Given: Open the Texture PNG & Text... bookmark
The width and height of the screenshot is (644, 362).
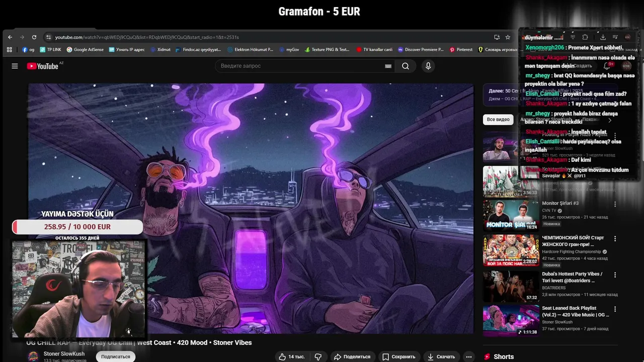Looking at the screenshot, I should pyautogui.click(x=327, y=50).
